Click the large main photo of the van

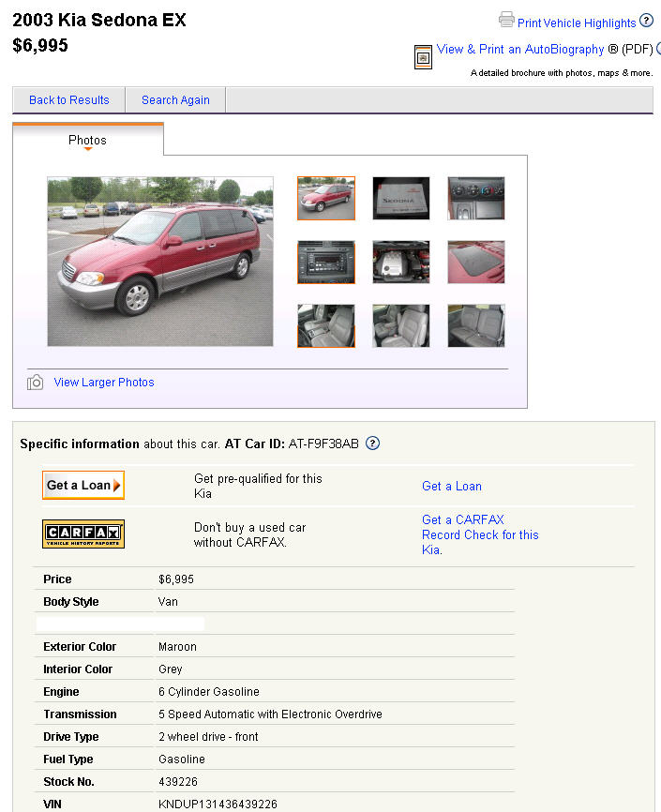(x=160, y=262)
